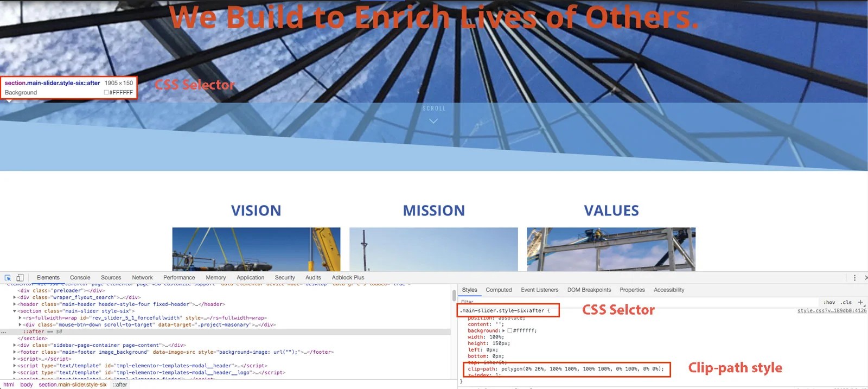Click the width: 100% declaration
This screenshot has width=868, height=389.
[486, 337]
